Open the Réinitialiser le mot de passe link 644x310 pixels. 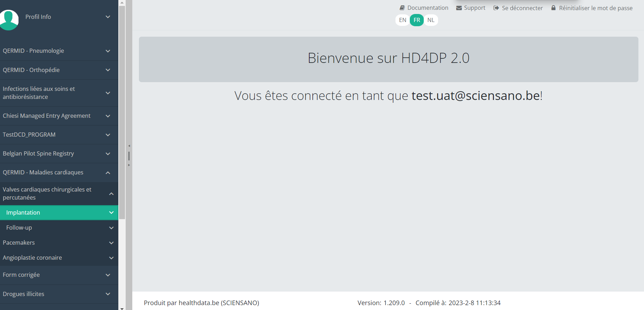click(x=595, y=8)
